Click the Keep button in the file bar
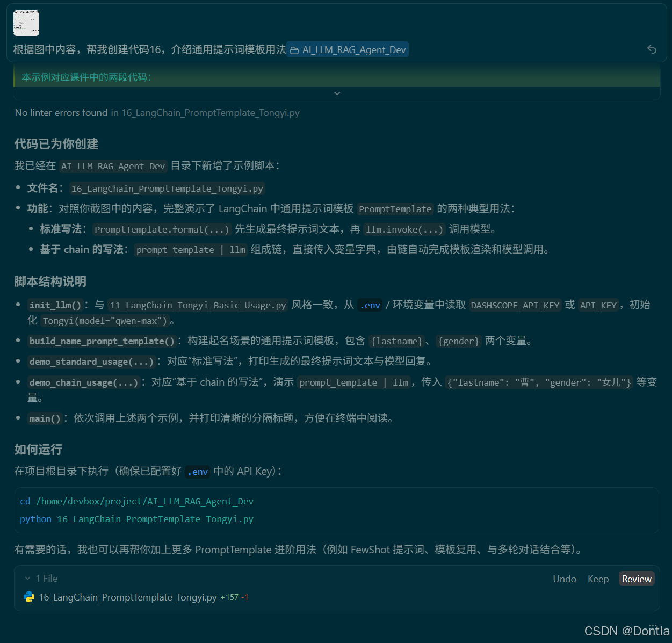 tap(598, 579)
